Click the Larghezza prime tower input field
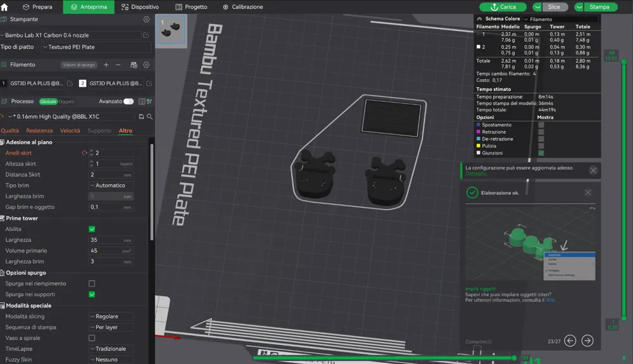 (111, 240)
